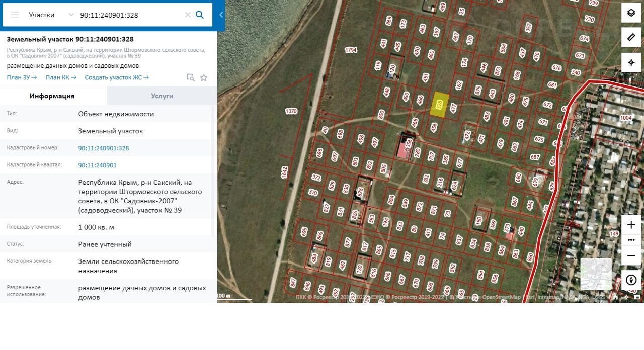Collapse the side panel with arrow
The image size is (644, 350).
pyautogui.click(x=221, y=15)
